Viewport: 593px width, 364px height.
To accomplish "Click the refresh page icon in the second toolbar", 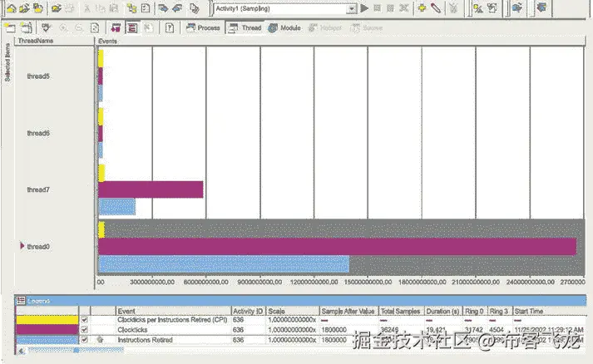I will tap(95, 27).
